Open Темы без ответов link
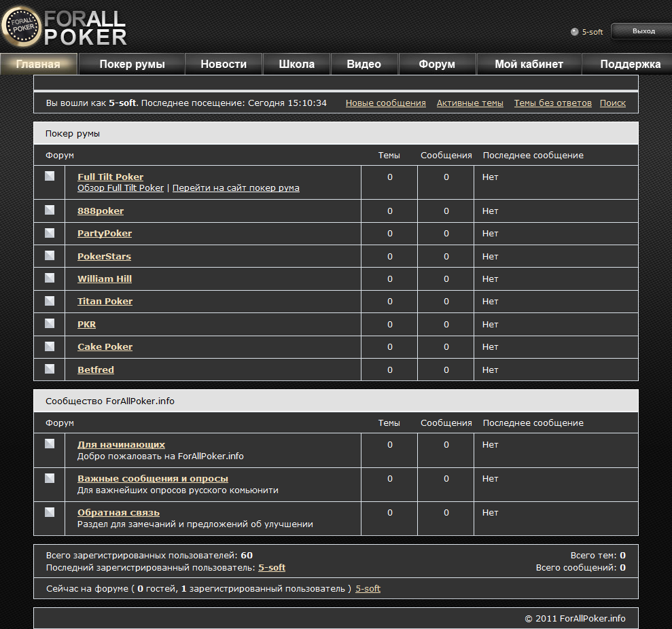Screen dimensions: 672x629 pyautogui.click(x=553, y=103)
